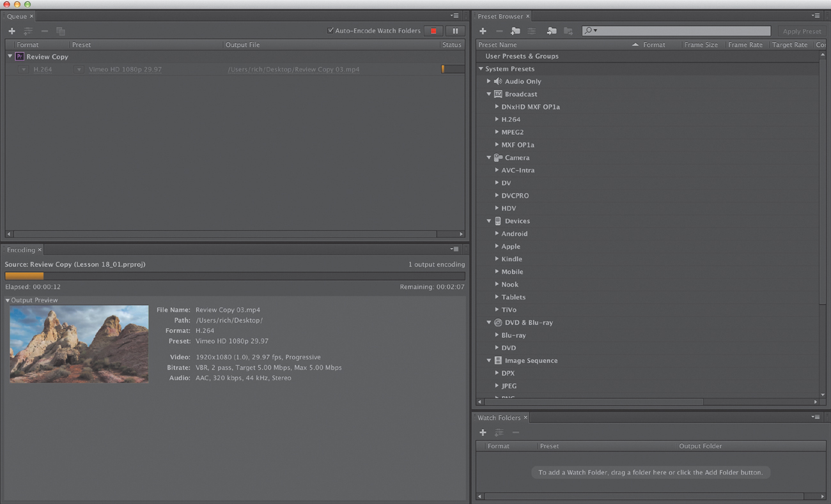This screenshot has height=504, width=831.
Task: Open Queue settings sliders icon
Action: pyautogui.click(x=28, y=31)
